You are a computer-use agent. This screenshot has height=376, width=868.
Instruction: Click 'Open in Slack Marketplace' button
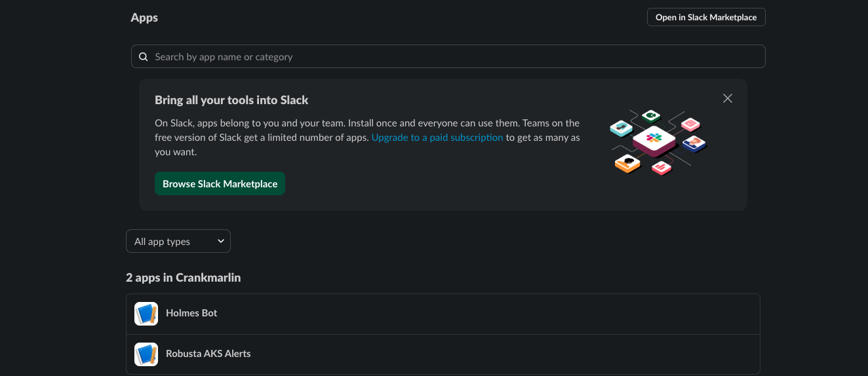coord(705,17)
